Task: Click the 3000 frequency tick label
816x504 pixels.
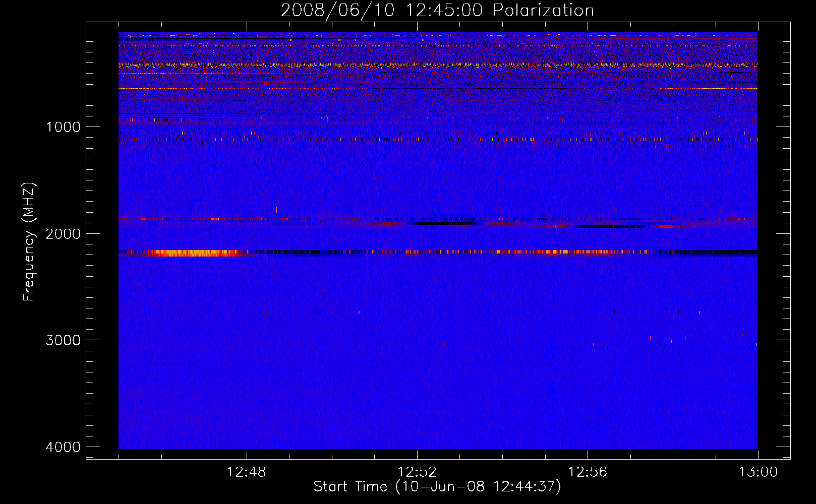Action: [x=64, y=340]
